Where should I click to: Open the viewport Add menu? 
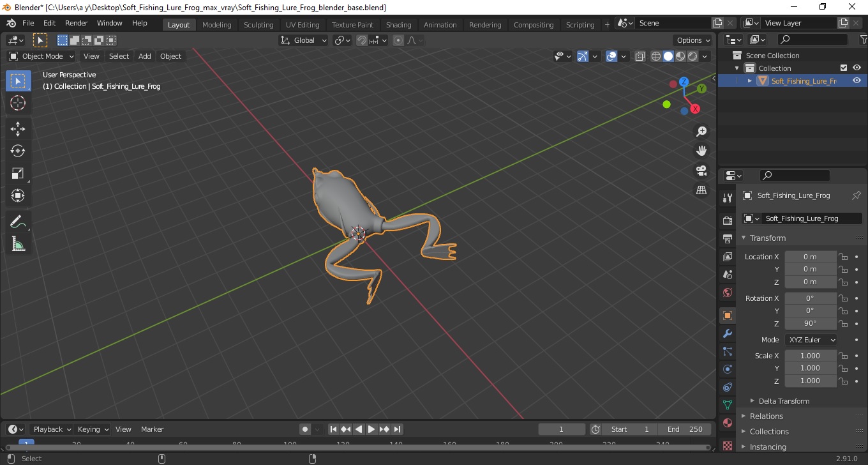(145, 56)
